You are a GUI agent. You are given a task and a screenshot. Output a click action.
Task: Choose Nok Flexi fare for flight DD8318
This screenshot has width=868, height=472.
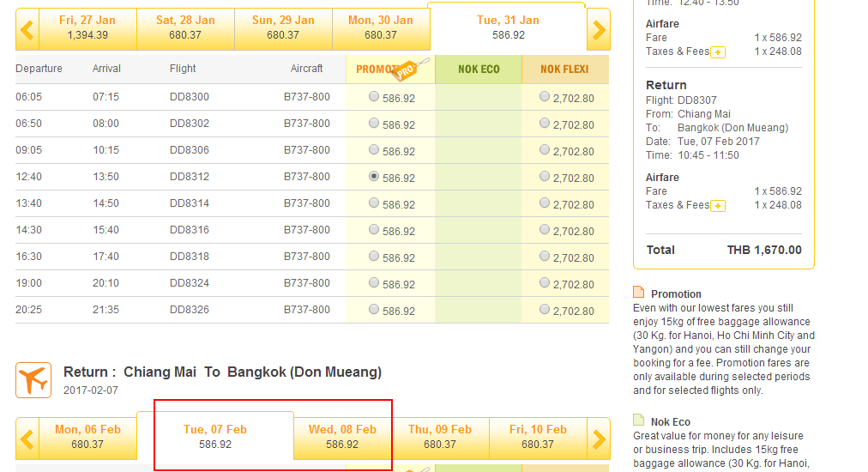[545, 256]
